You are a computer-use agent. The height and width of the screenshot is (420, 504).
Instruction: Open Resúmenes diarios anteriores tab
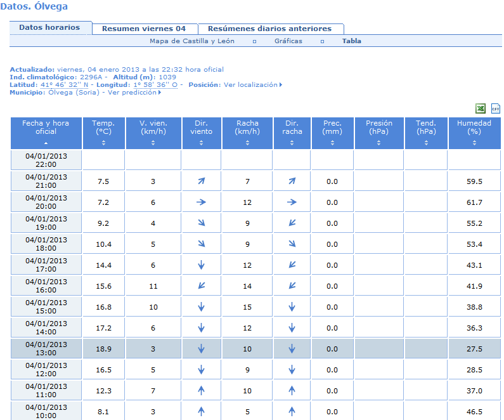[271, 29]
